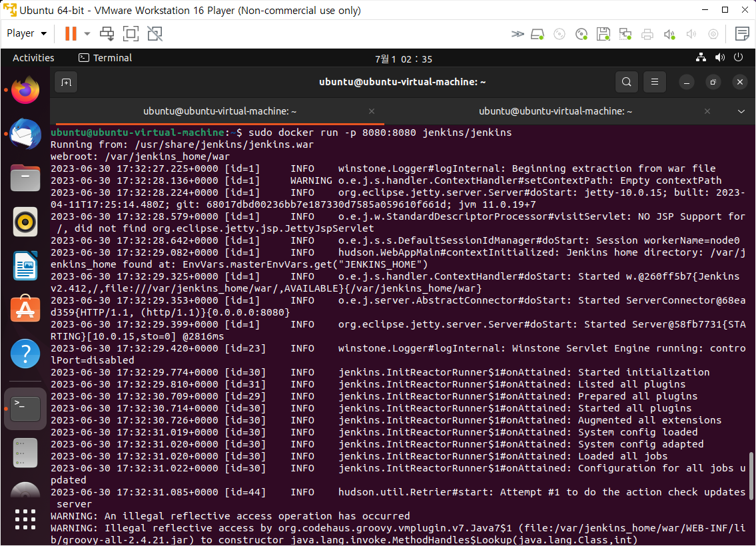Click the connected CD/DVD drive icon with green dot

(x=581, y=34)
